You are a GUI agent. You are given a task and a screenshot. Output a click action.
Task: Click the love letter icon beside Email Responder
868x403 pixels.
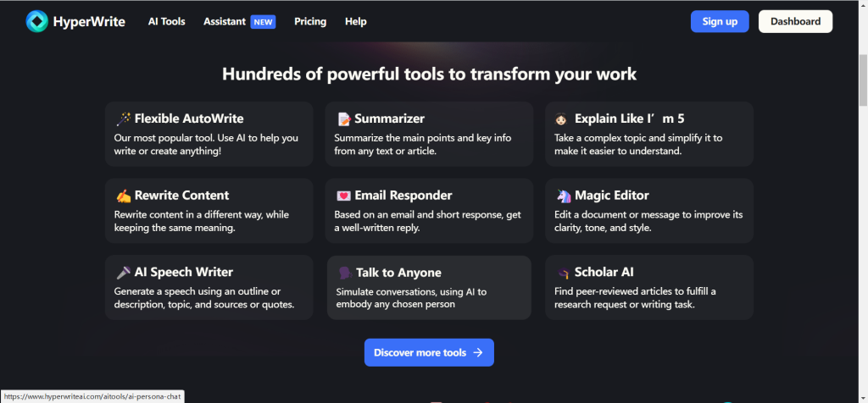tap(344, 196)
